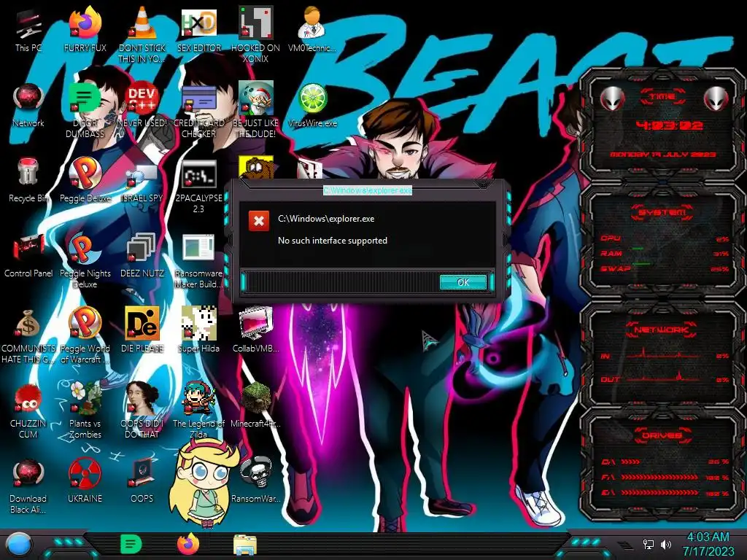Screen dimensions: 747x560
Task: Click the RAM usage row in System widget
Action: pos(665,253)
